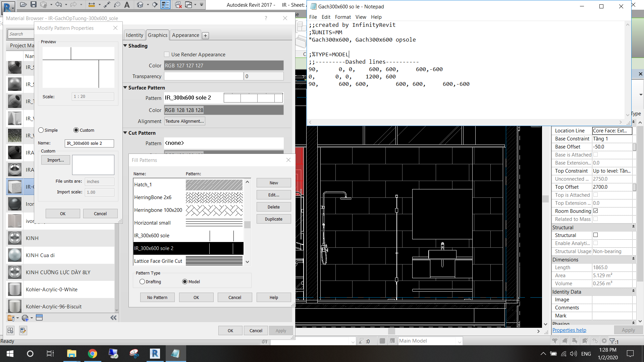This screenshot has height=362, width=644.
Task: Open Notepad File menu
Action: (x=313, y=17)
